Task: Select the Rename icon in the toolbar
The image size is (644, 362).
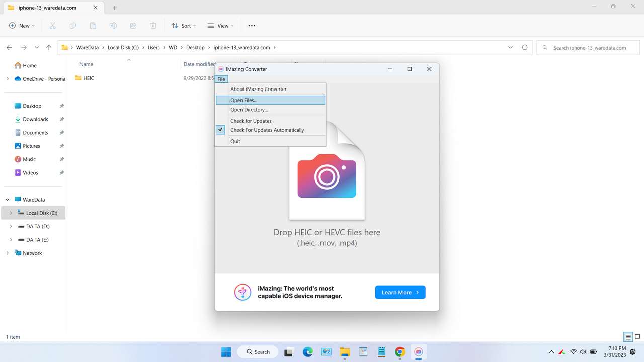Action: 113,25
